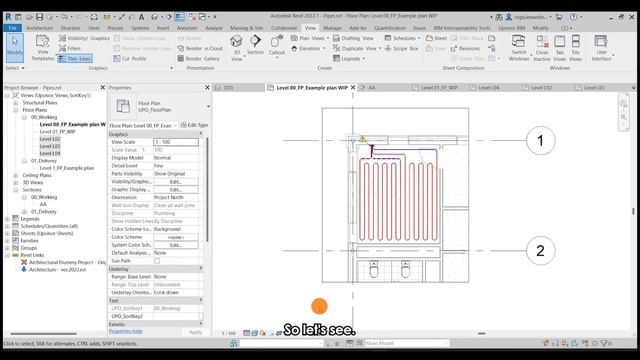Open the Properties help link
The width and height of the screenshot is (640, 360).
126,331
